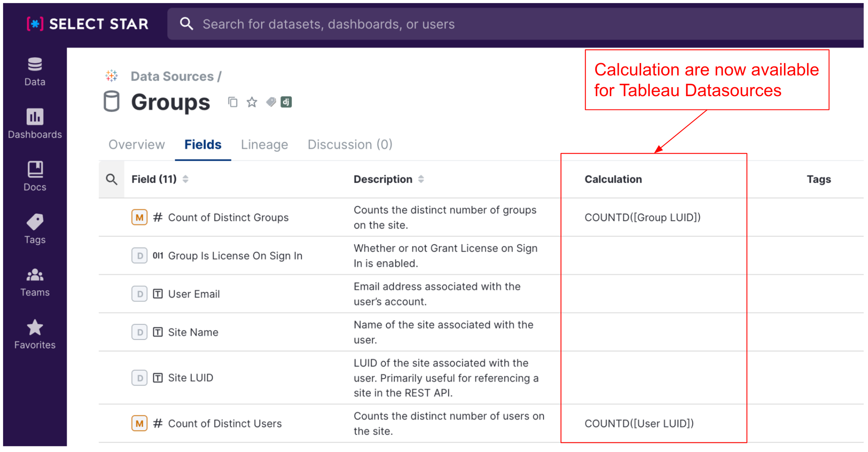The image size is (868, 452).
Task: Click the copy icon beside Groups
Action: 233,102
